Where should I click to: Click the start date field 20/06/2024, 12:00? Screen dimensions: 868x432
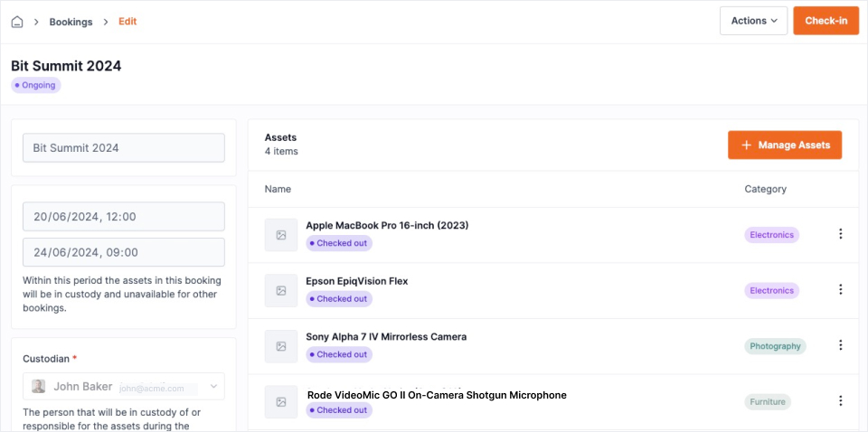click(x=124, y=216)
